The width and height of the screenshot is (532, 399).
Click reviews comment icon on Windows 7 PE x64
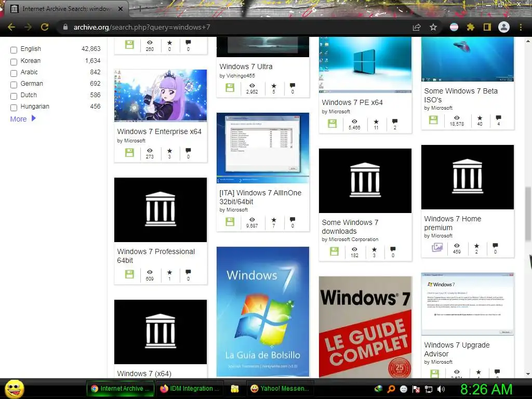pyautogui.click(x=395, y=122)
